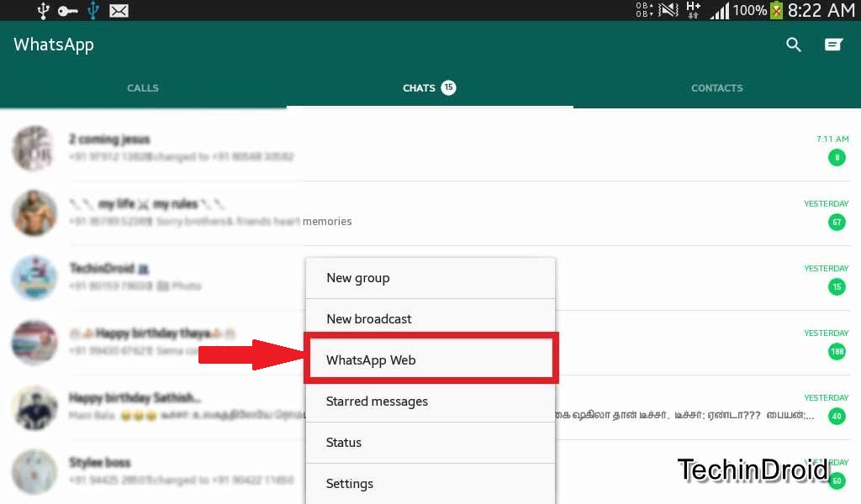Open the TechinDroid conversation title
This screenshot has height=504, width=861.
coord(108,268)
